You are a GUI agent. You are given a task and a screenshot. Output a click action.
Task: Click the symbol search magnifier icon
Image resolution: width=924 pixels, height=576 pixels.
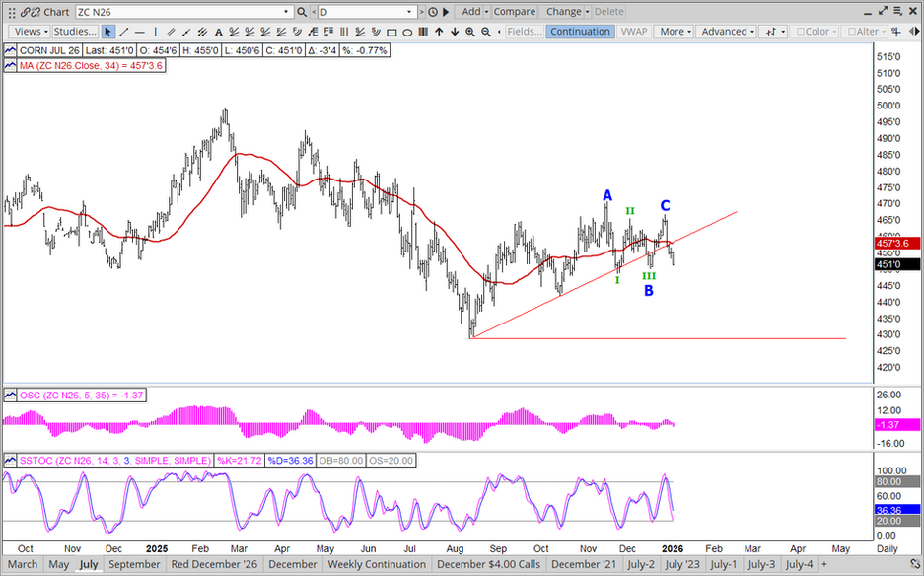point(302,12)
